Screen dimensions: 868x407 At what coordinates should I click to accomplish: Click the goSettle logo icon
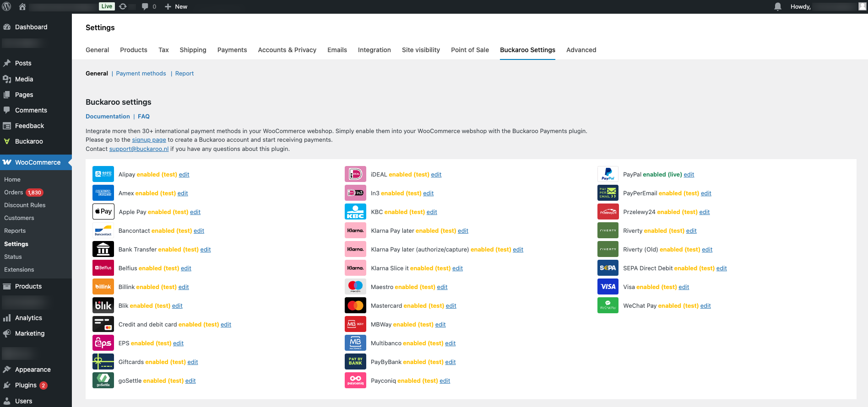pyautogui.click(x=103, y=380)
